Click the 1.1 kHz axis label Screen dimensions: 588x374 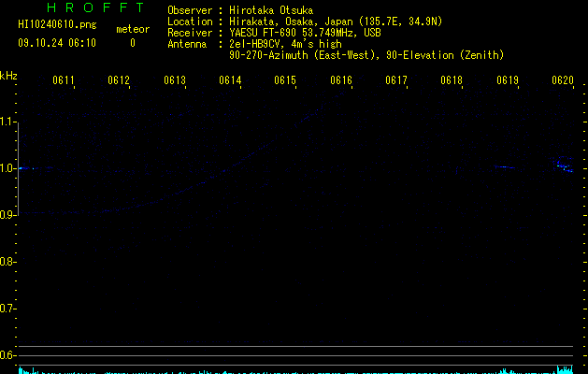click(x=8, y=122)
